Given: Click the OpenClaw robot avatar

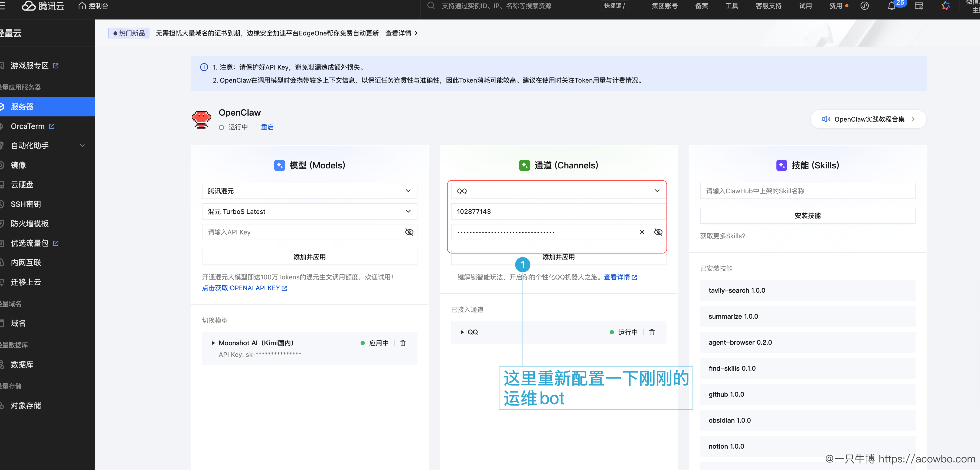Looking at the screenshot, I should coord(201,119).
